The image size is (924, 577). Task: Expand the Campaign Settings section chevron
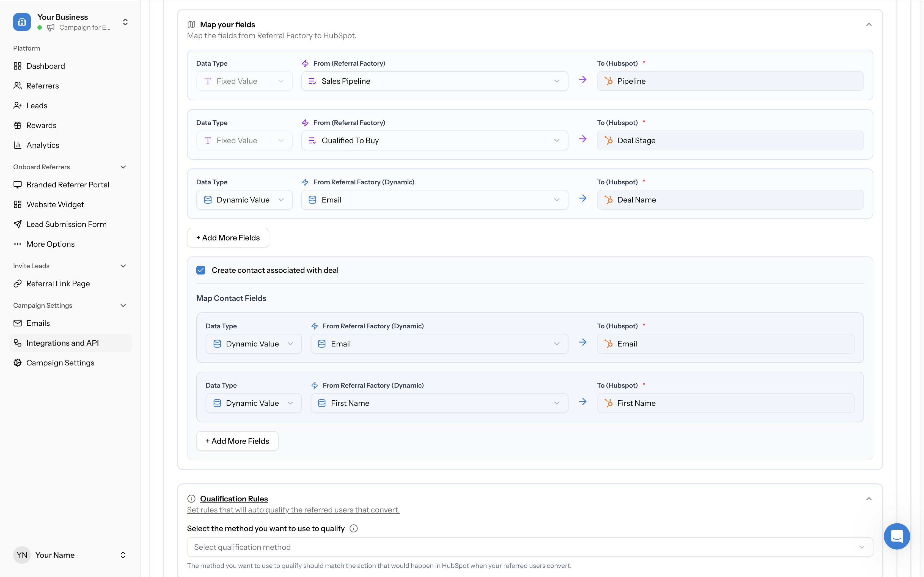coord(123,305)
